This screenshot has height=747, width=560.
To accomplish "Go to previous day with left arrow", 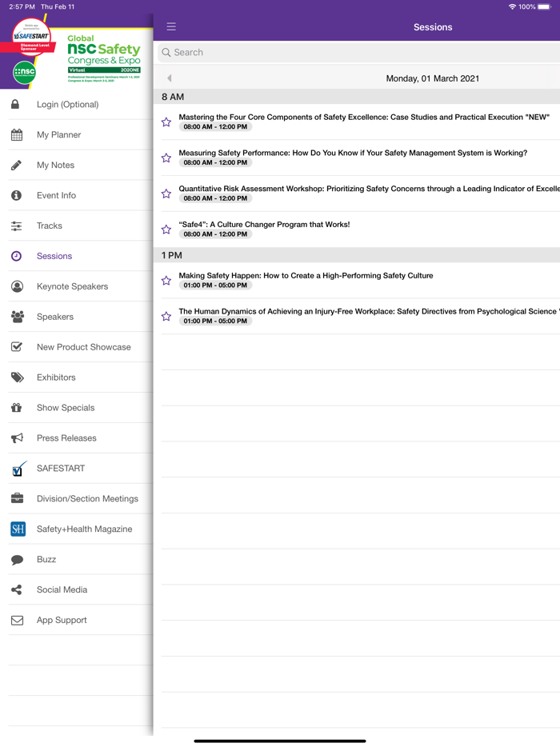I will point(170,78).
